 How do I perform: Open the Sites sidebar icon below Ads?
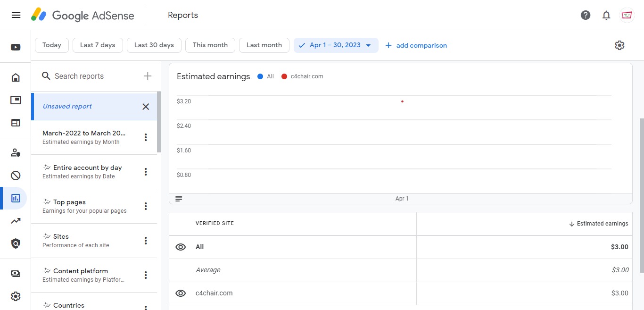[16, 123]
